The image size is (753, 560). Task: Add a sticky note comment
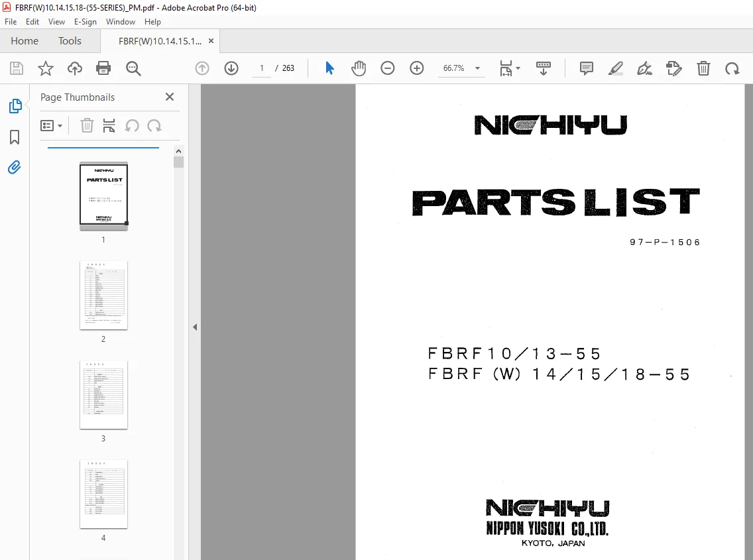(x=587, y=68)
